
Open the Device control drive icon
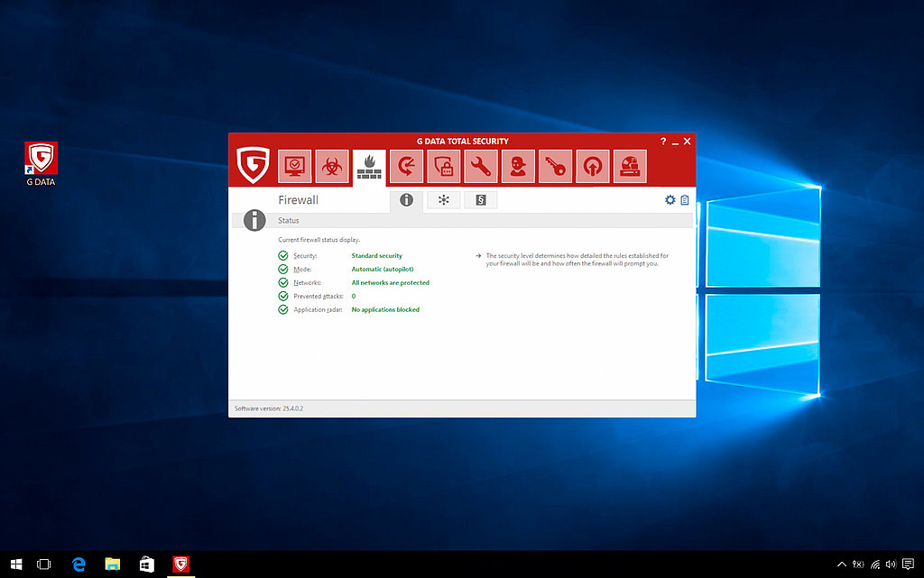pos(631,167)
